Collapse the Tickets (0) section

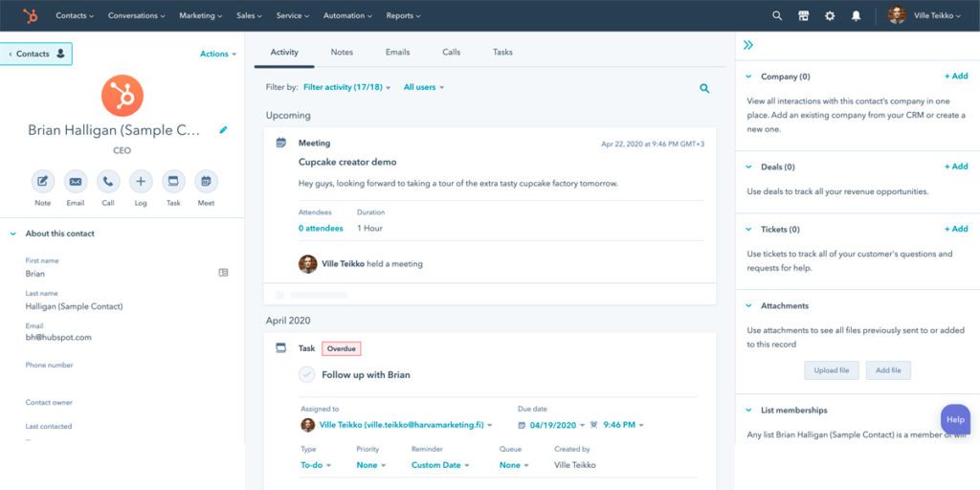748,230
